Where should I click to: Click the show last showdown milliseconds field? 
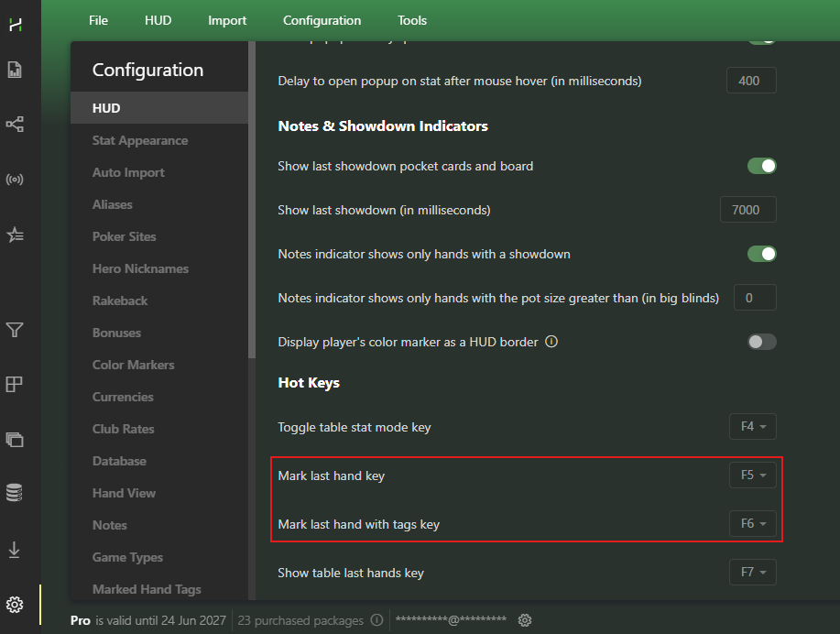pos(748,210)
